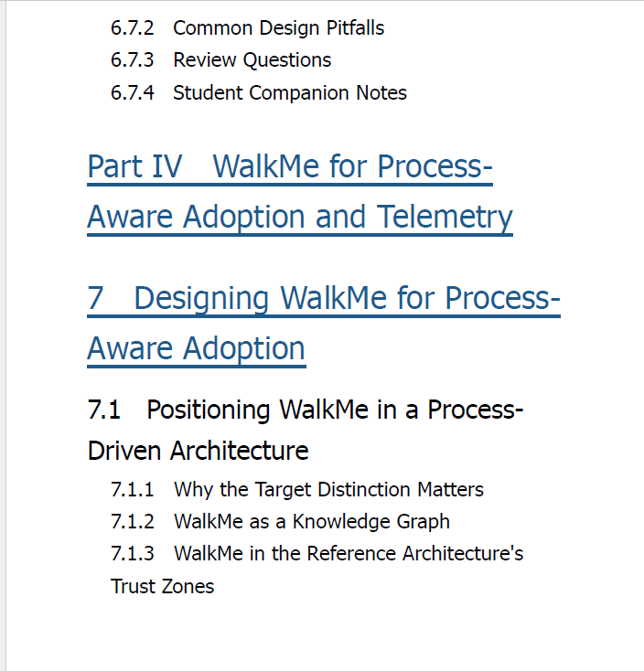Click the 'Trust Zones' continuation line
644x671 pixels.
tap(162, 587)
